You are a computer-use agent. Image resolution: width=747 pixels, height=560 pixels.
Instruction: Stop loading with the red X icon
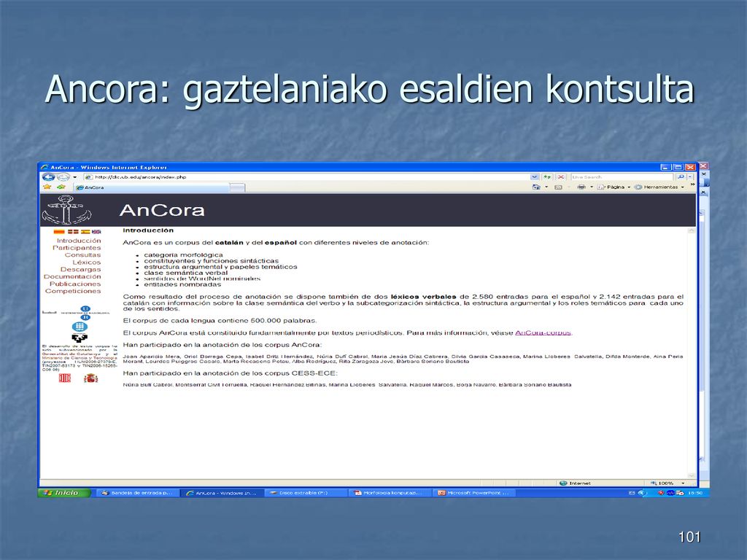click(561, 177)
